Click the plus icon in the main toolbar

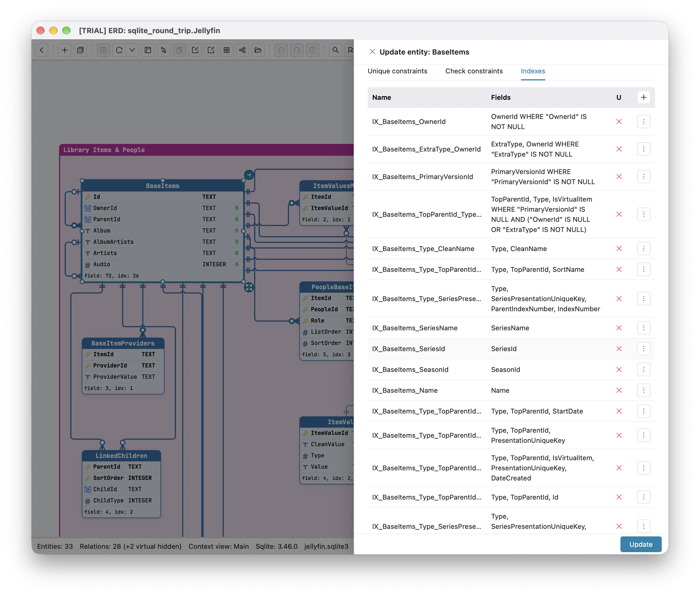pos(65,50)
